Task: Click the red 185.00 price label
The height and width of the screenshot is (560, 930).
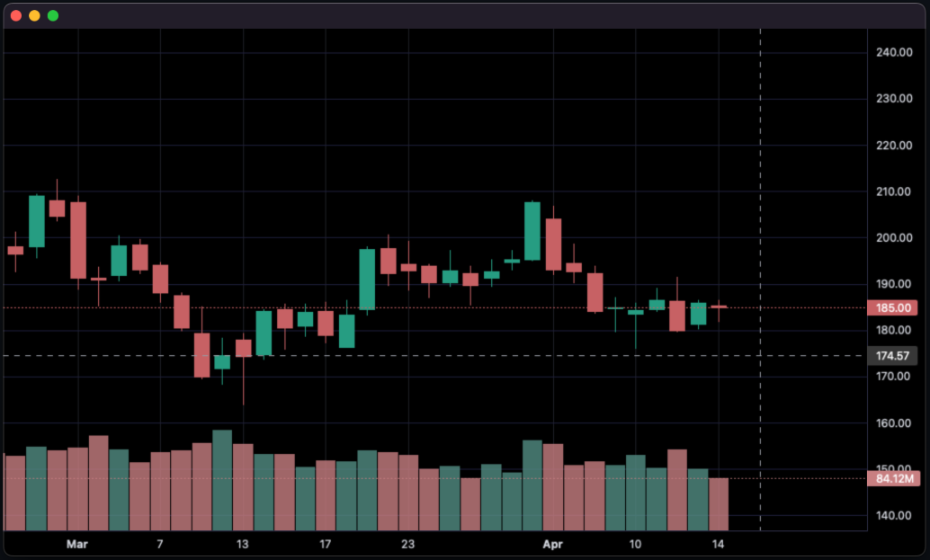Action: [892, 307]
